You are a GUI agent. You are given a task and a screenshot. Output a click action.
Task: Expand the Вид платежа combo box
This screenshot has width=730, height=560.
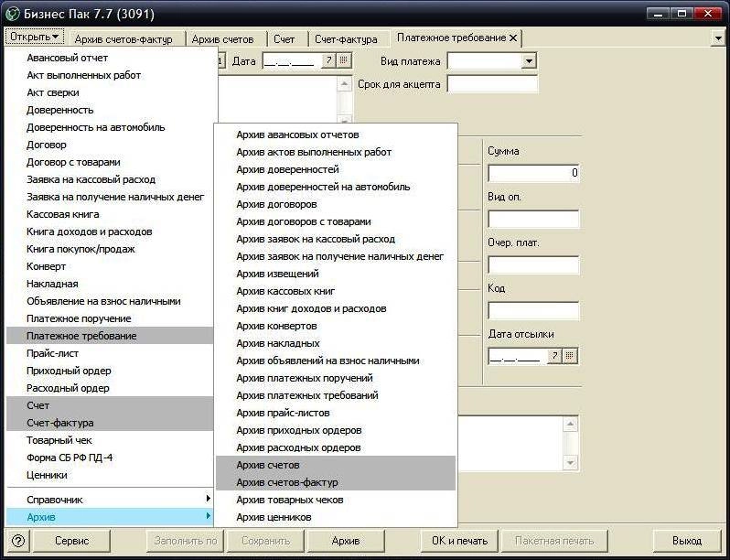click(x=529, y=61)
